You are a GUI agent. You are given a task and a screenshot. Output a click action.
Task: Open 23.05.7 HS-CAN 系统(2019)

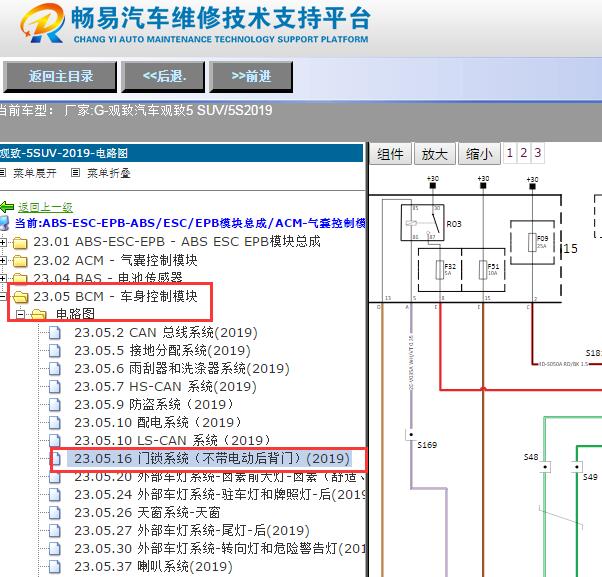[165, 387]
